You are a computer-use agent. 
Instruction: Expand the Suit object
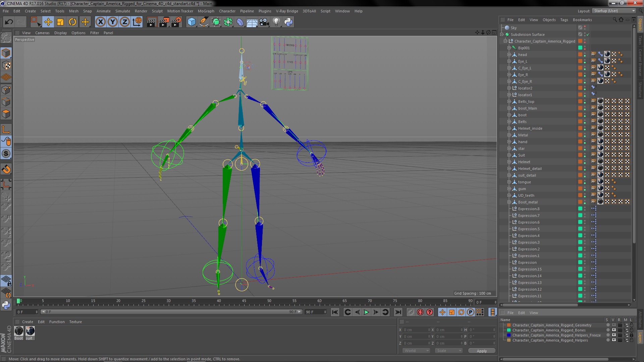(x=509, y=155)
